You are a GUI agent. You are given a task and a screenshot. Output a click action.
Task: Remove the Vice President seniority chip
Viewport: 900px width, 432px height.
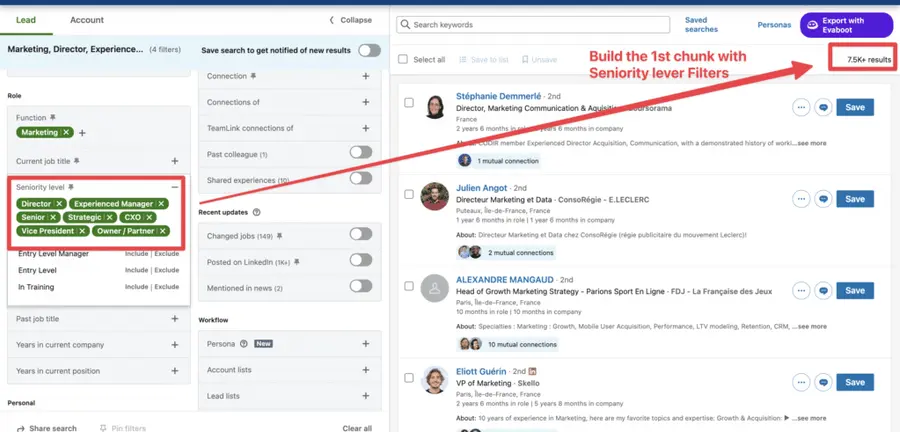tap(83, 231)
